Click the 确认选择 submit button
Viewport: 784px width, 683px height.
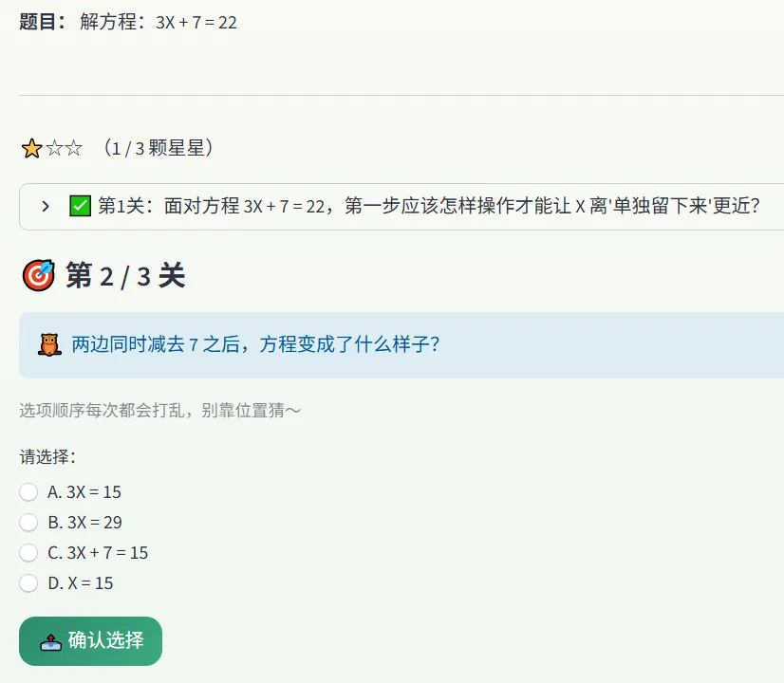pos(90,641)
